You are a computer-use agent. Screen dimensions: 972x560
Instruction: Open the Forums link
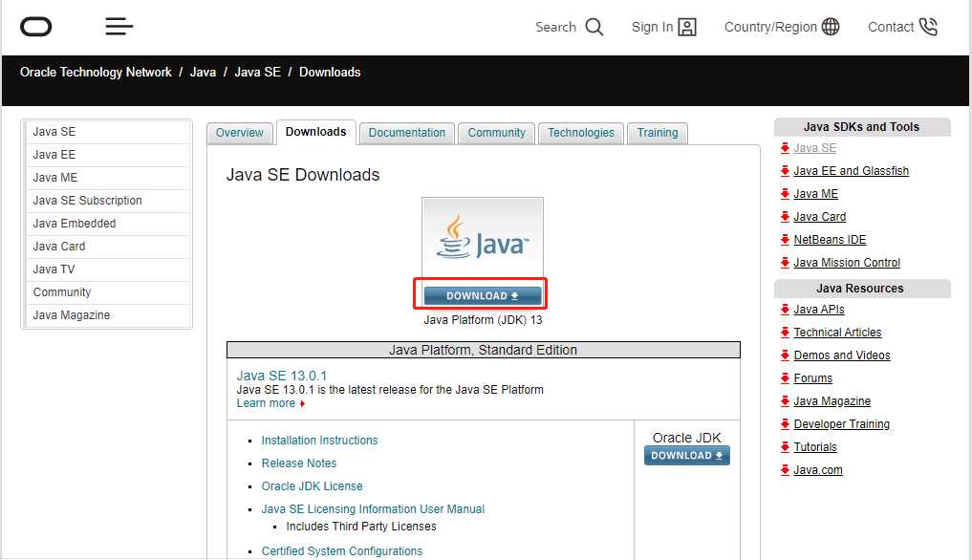[813, 377]
